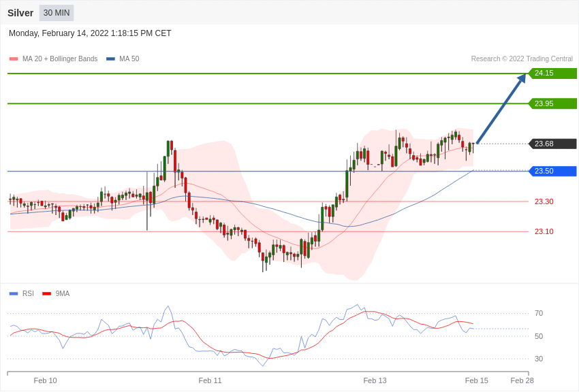
Task: Click the Research © 2022 Trading Central credit
Action: click(522, 59)
